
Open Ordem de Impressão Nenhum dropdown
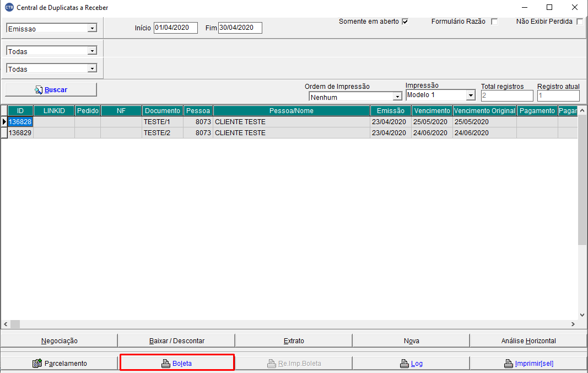click(x=397, y=97)
